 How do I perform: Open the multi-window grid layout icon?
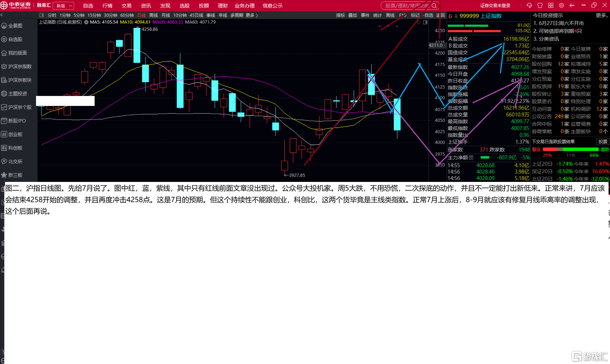click(551, 5)
